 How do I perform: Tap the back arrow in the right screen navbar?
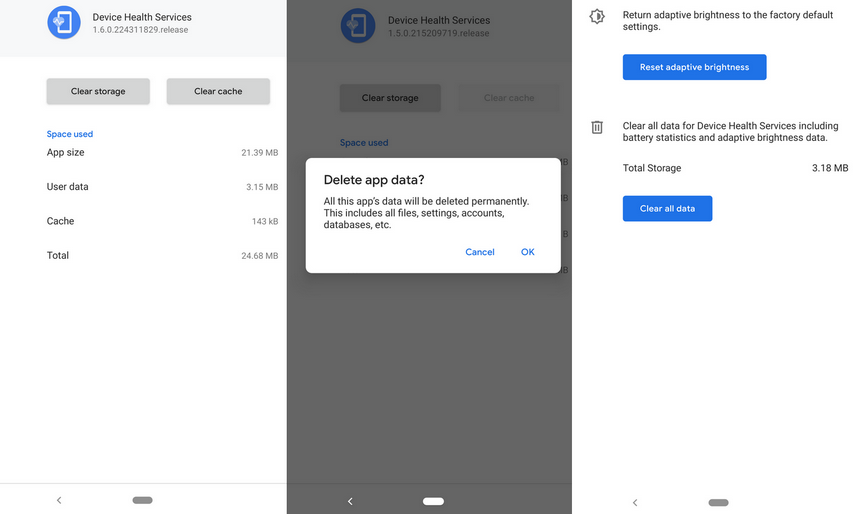click(635, 502)
